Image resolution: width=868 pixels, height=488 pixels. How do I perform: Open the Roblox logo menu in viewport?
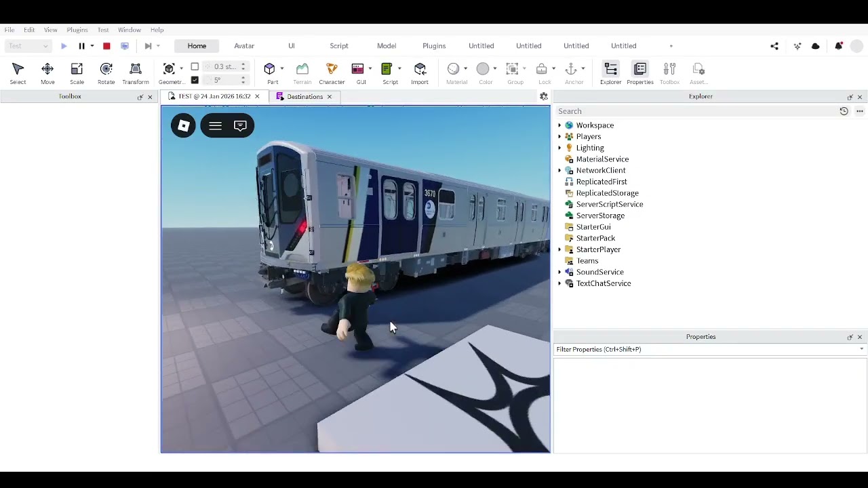click(183, 125)
